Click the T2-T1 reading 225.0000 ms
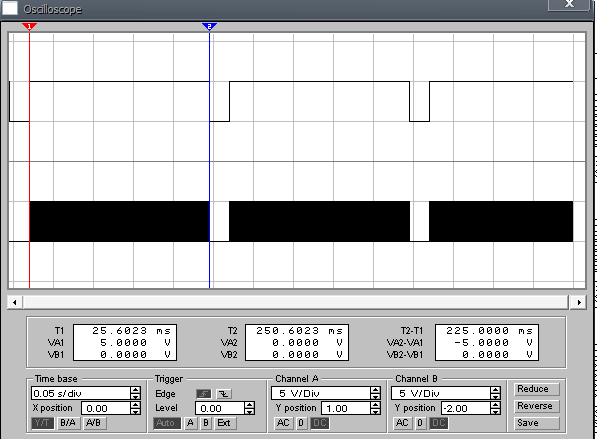597x439 pixels. [x=490, y=330]
